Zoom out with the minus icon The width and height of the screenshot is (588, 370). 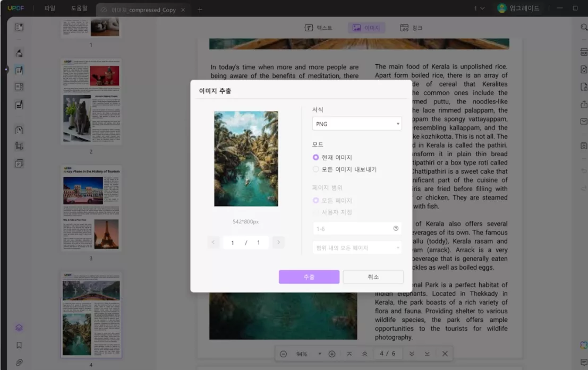pyautogui.click(x=284, y=354)
